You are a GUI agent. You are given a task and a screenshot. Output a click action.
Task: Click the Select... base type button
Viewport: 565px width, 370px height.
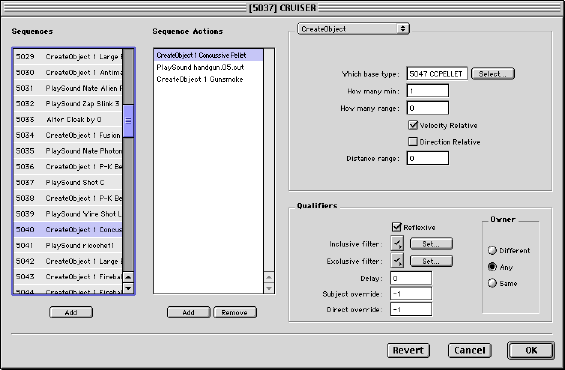(493, 74)
